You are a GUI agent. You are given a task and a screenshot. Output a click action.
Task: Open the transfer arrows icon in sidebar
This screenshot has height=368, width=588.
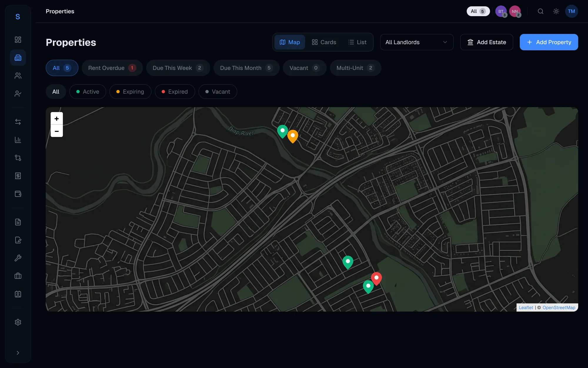(18, 122)
